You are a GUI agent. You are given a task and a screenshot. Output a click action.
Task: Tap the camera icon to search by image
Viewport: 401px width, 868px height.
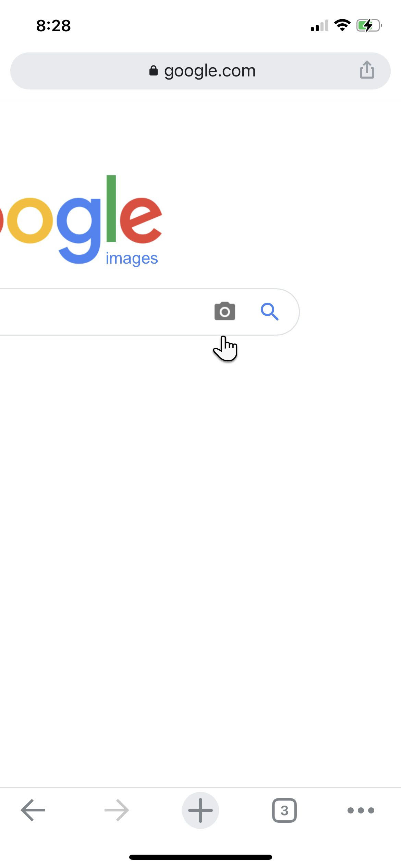tap(225, 311)
